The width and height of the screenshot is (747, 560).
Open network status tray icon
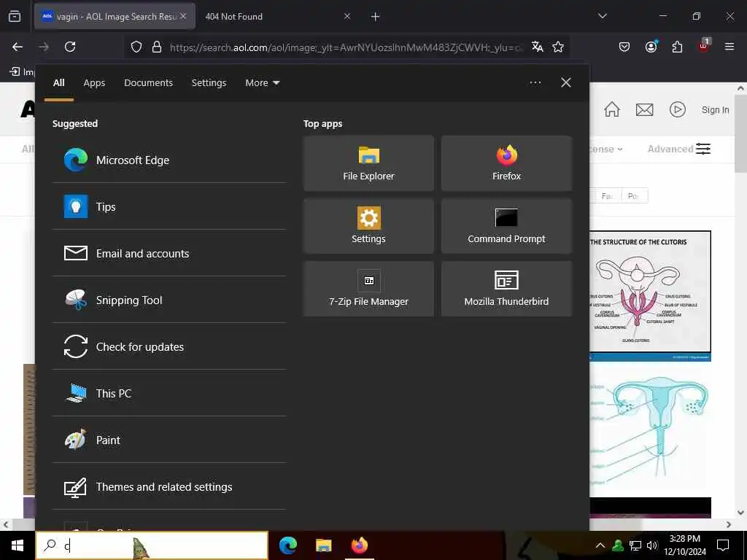coord(635,545)
